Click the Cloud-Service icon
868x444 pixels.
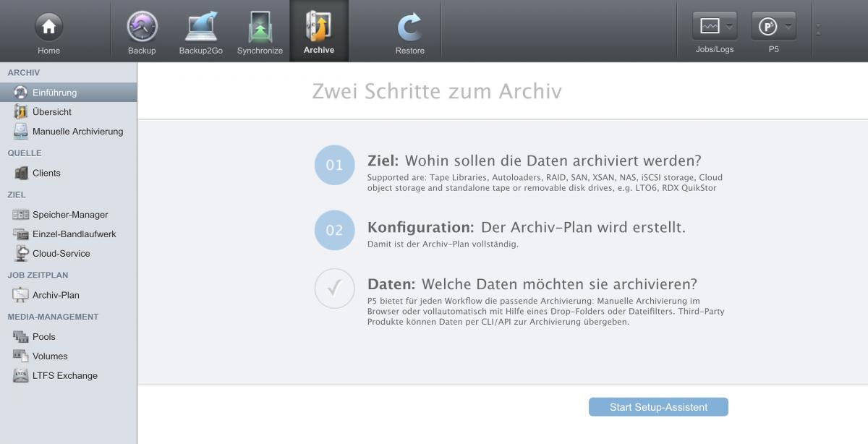20,254
